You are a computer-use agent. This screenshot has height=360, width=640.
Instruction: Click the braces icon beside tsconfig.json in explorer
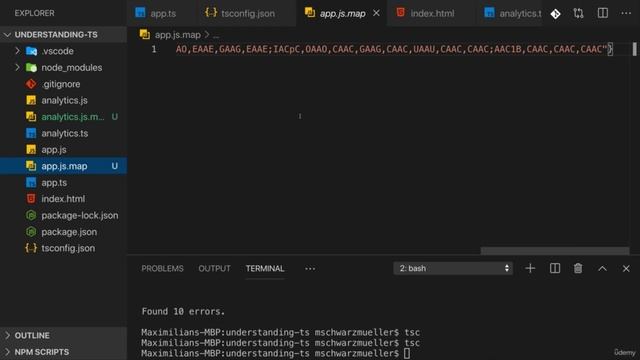point(31,248)
